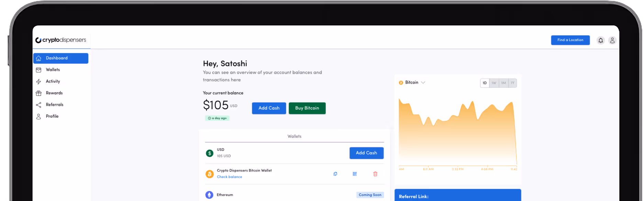
Task: Click the 'Hey, Satoshi' greeting
Action: 225,64
